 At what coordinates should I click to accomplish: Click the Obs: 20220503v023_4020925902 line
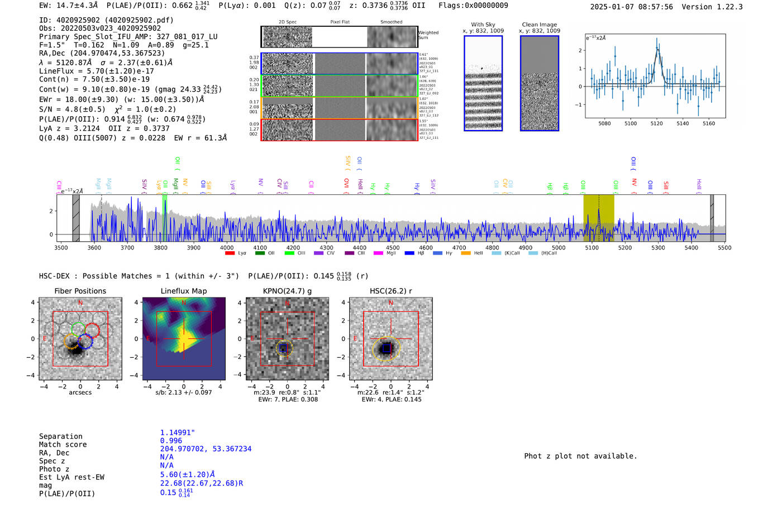point(100,28)
